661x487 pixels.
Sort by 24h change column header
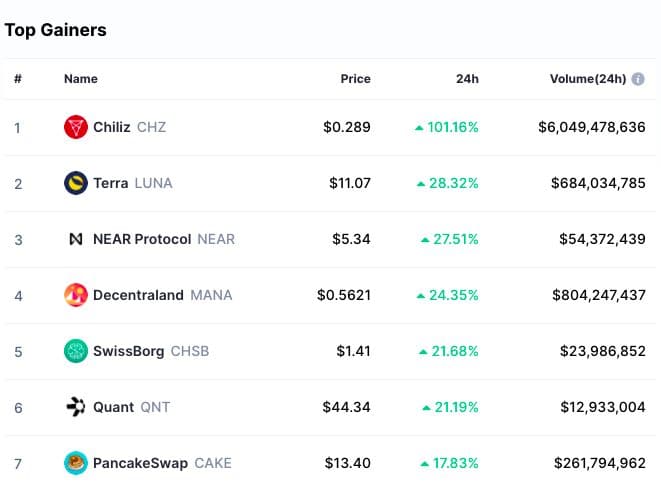click(x=465, y=79)
